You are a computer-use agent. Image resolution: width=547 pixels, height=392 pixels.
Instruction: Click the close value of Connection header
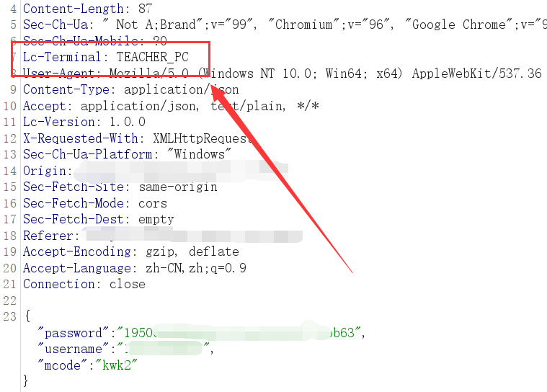[x=127, y=284]
